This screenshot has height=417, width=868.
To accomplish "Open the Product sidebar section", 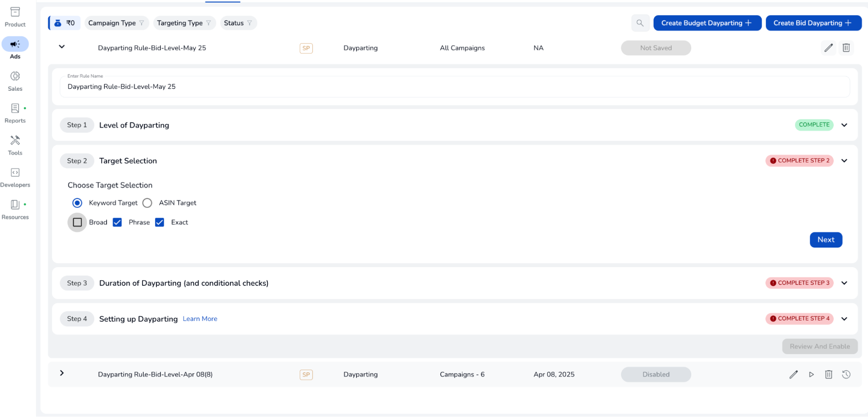I will [x=15, y=17].
